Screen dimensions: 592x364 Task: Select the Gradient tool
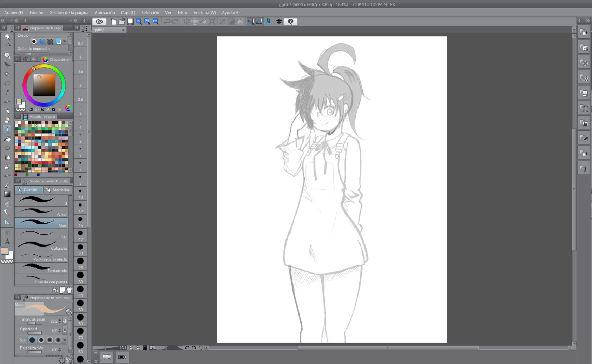tap(7, 194)
